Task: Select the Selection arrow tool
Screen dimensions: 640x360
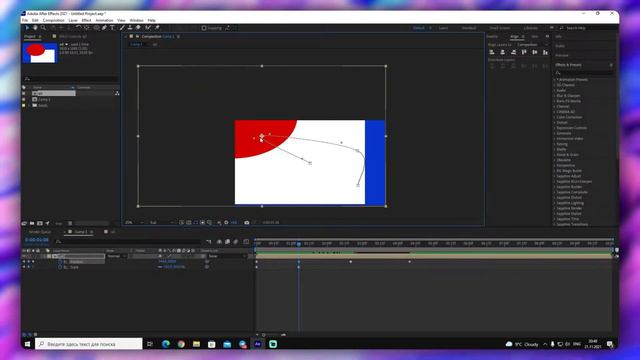Action: pyautogui.click(x=27, y=28)
